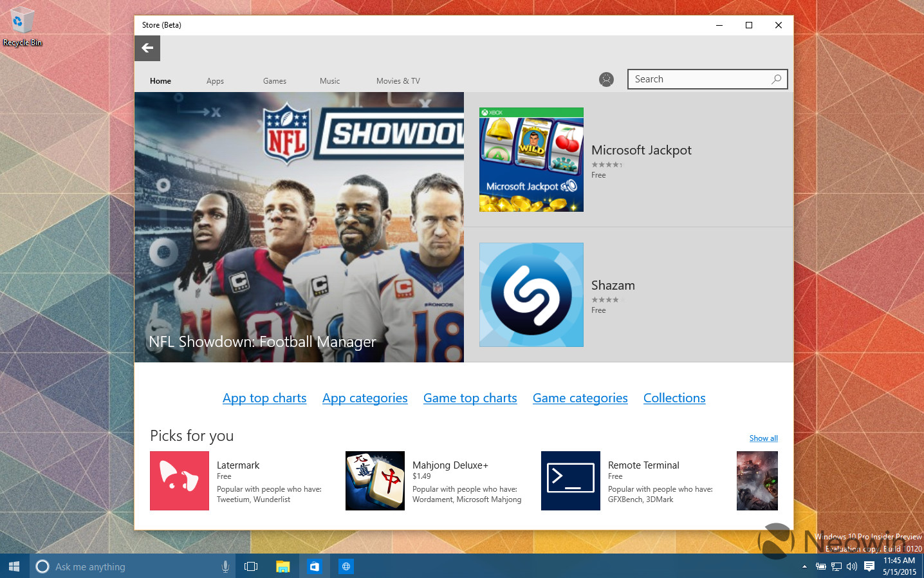
Task: Close the Store (Beta) window
Action: [779, 25]
